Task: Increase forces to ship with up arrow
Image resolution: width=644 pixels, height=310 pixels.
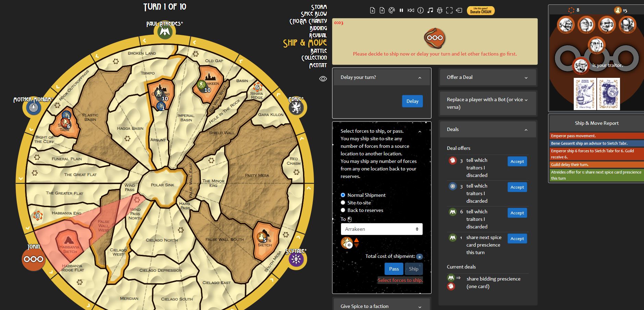Action: 356,240
